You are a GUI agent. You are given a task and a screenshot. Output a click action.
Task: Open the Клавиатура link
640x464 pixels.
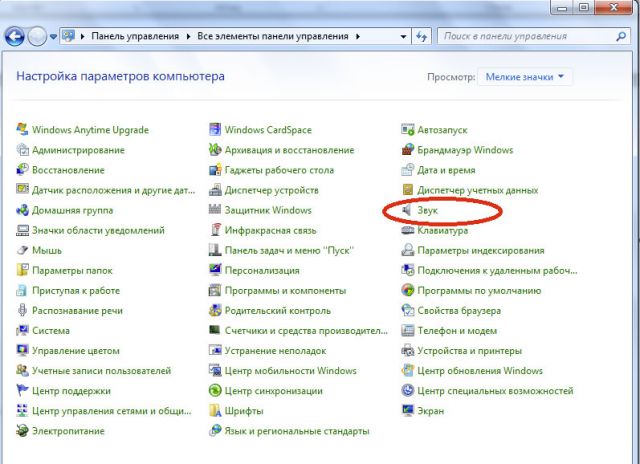coord(442,230)
